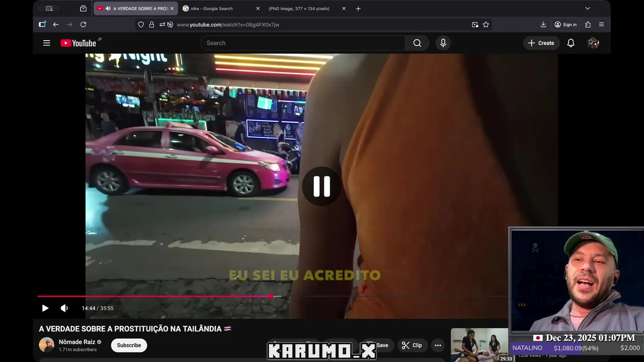Image resolution: width=644 pixels, height=362 pixels.
Task: Go forward with the browser forward arrow
Action: tap(69, 25)
